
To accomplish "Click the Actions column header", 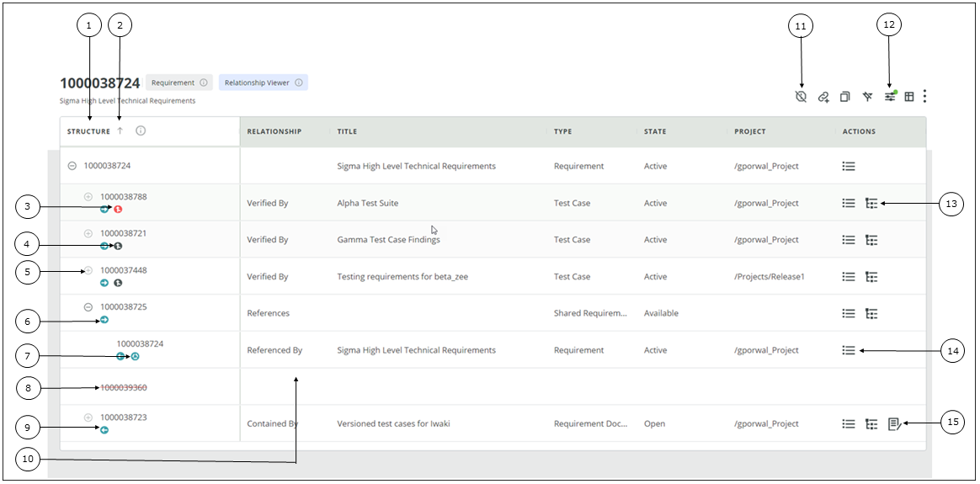I will [x=859, y=131].
